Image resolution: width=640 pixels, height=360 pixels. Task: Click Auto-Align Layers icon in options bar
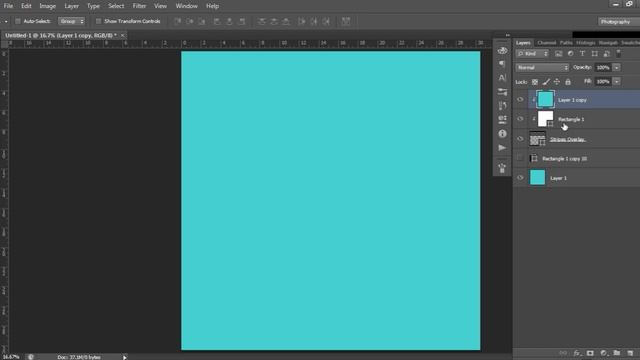346,21
